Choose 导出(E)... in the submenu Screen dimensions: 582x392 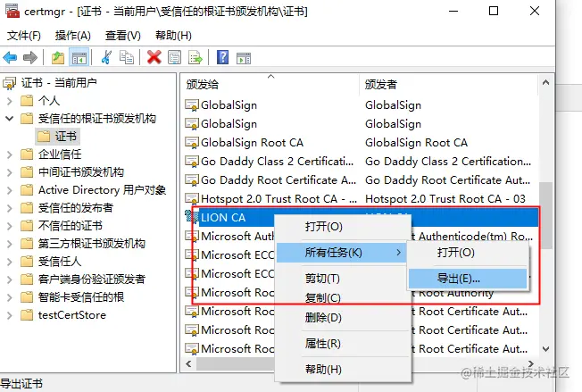(468, 279)
